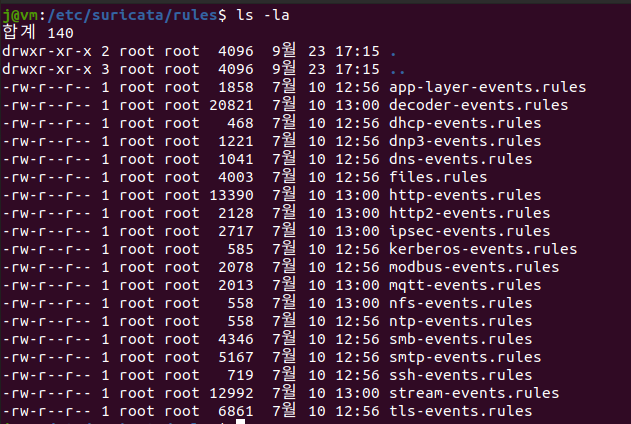631x424 pixels.
Task: Click on dhcp-events.rules filename
Action: [x=465, y=123]
